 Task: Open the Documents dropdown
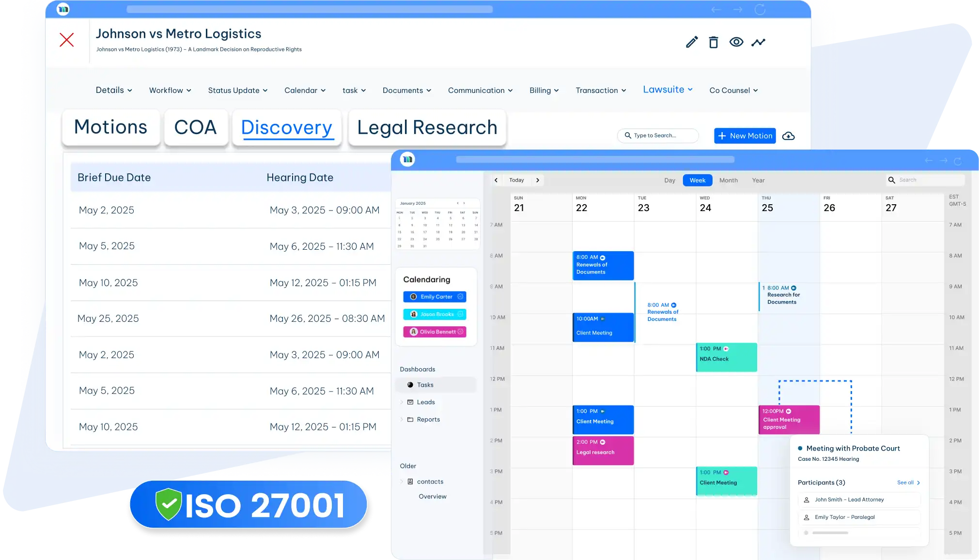[407, 91]
